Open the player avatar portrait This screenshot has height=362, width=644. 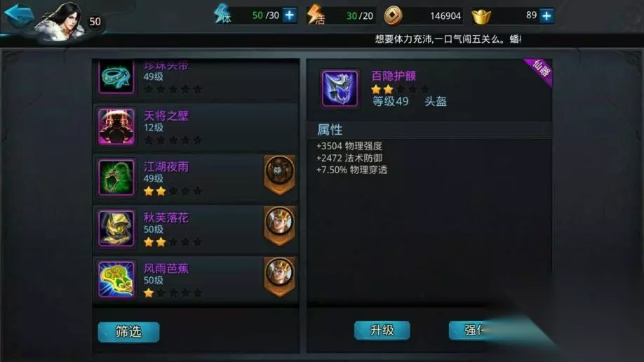tap(60, 21)
